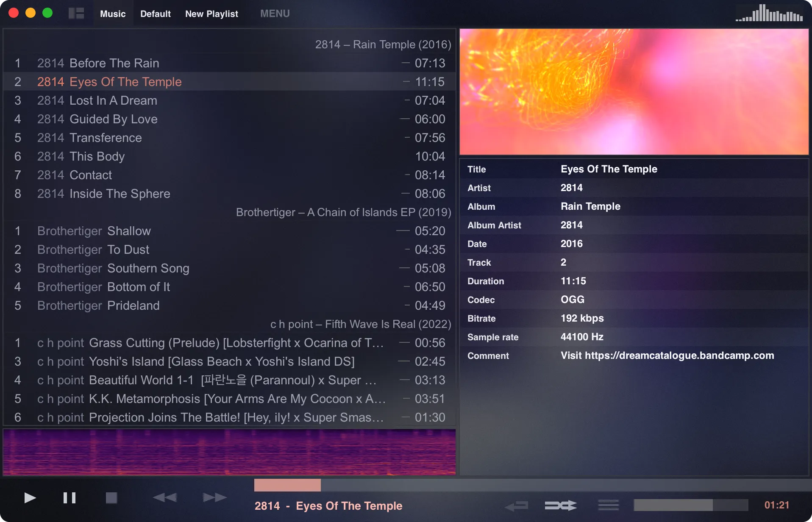Click the album cover art
The image size is (812, 522).
point(634,92)
